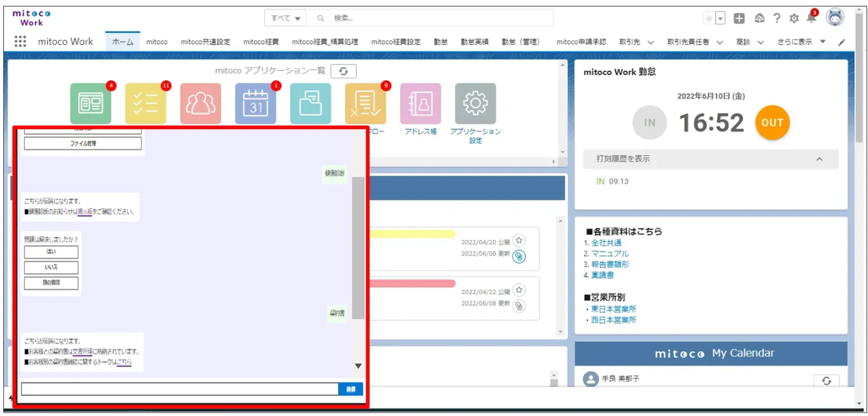868x416 pixels.
Task: Switch to the mitoco tab
Action: tap(157, 42)
